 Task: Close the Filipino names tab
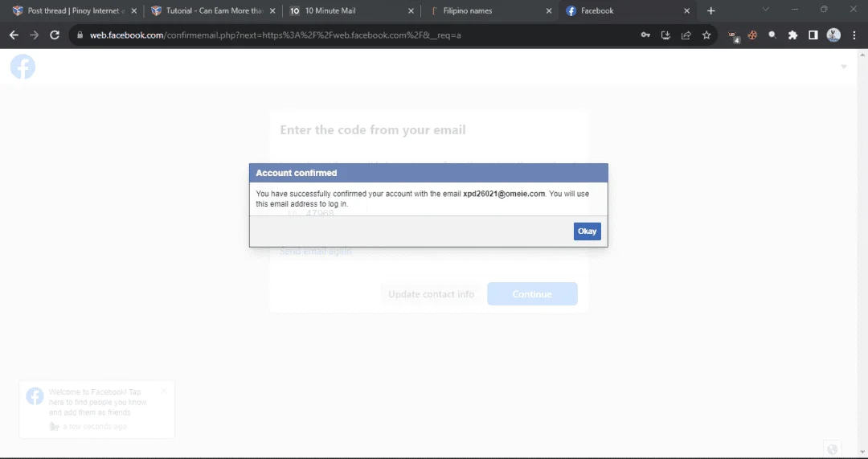549,10
